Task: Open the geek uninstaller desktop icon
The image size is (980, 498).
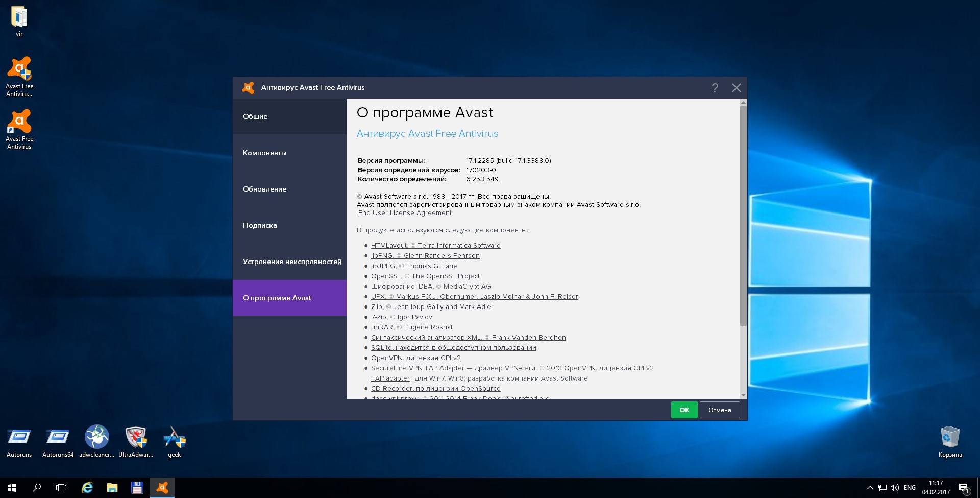Action: pos(174,441)
